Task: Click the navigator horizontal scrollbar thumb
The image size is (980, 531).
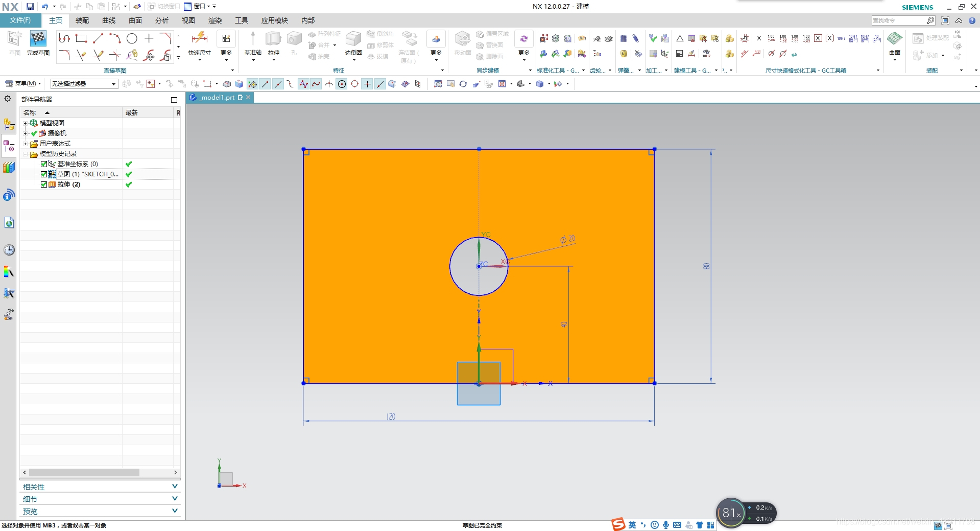Action: point(84,473)
